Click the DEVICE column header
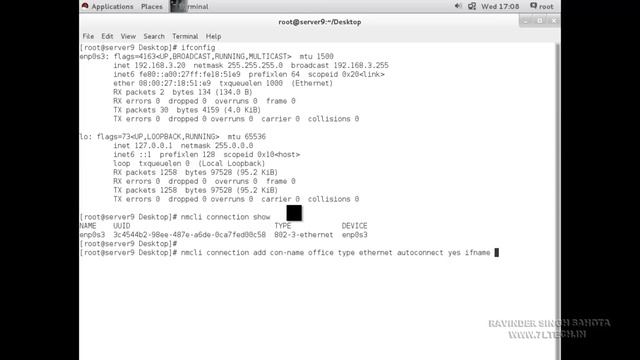Image resolution: width=640 pixels, height=360 pixels. click(354, 226)
